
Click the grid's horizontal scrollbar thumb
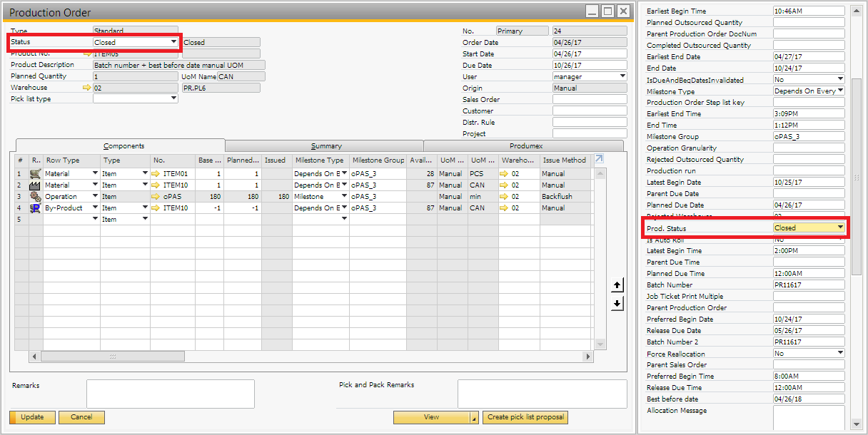click(112, 357)
